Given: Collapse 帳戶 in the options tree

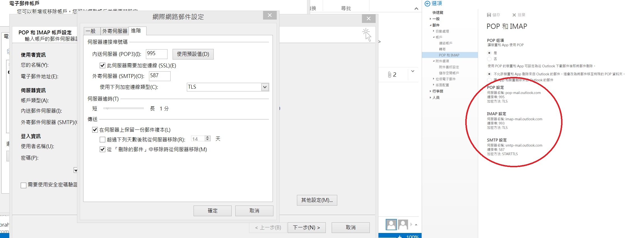Looking at the screenshot, I should [x=434, y=37].
